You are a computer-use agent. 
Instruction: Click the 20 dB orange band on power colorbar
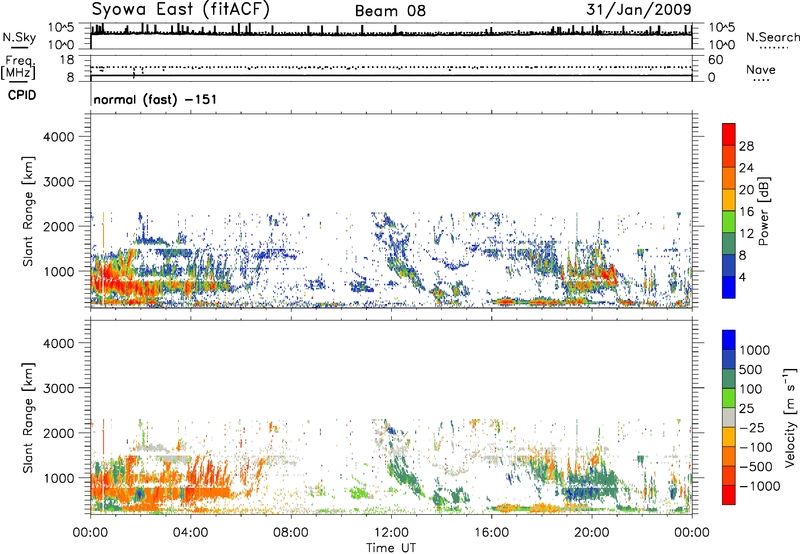pyautogui.click(x=729, y=178)
